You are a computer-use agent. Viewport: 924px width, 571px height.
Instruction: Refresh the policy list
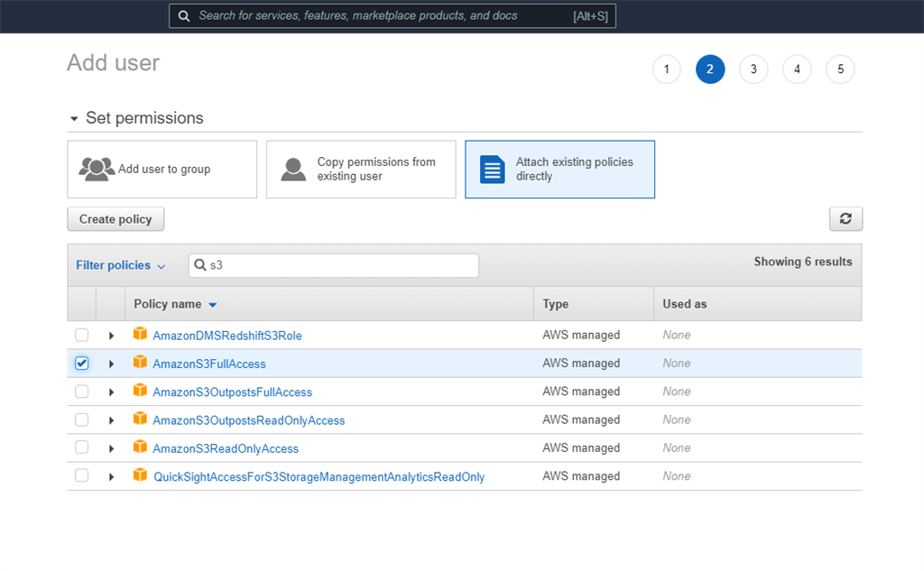point(845,218)
